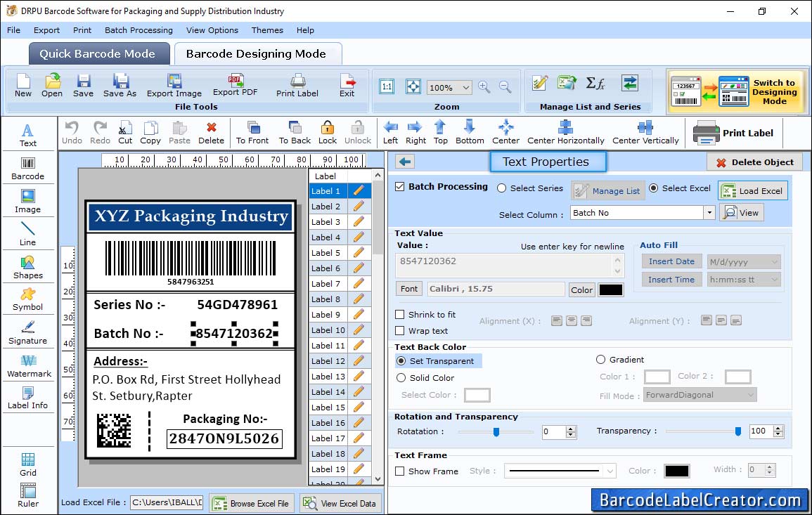The width and height of the screenshot is (812, 515).
Task: Click the Load Excel button
Action: pos(753,190)
